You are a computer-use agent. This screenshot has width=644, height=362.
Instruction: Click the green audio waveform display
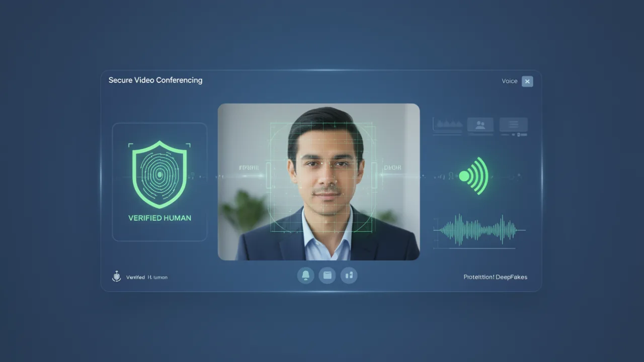coord(478,230)
